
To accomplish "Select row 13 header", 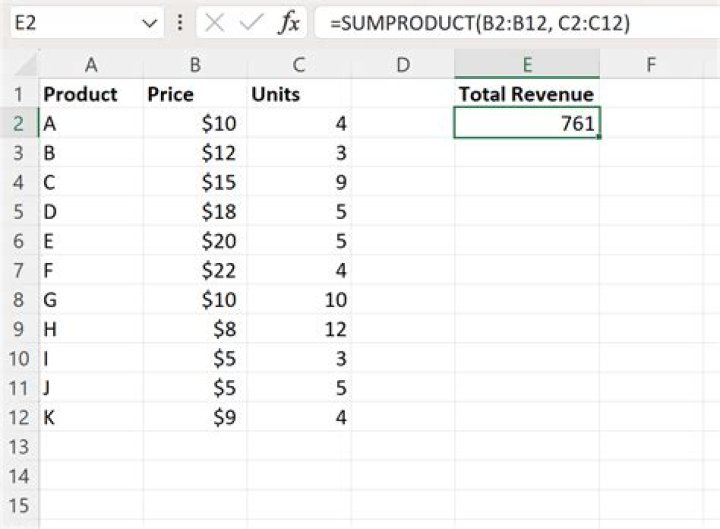I will [19, 447].
